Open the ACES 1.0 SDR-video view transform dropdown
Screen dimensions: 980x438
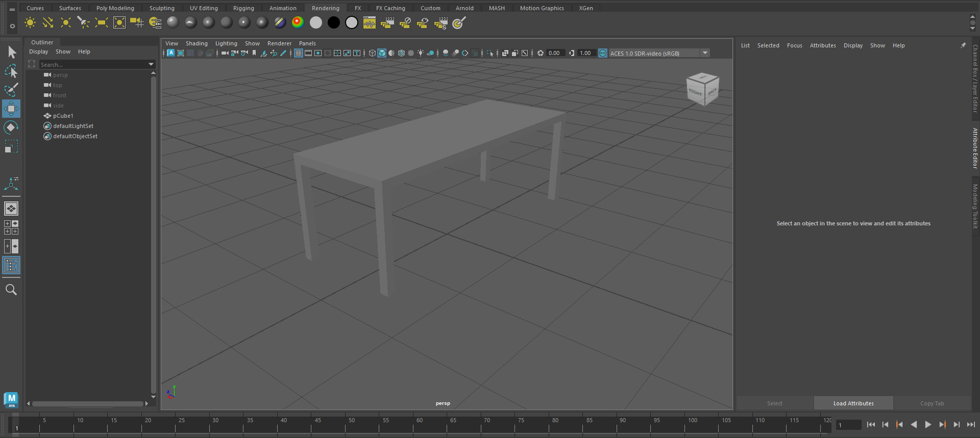point(705,53)
